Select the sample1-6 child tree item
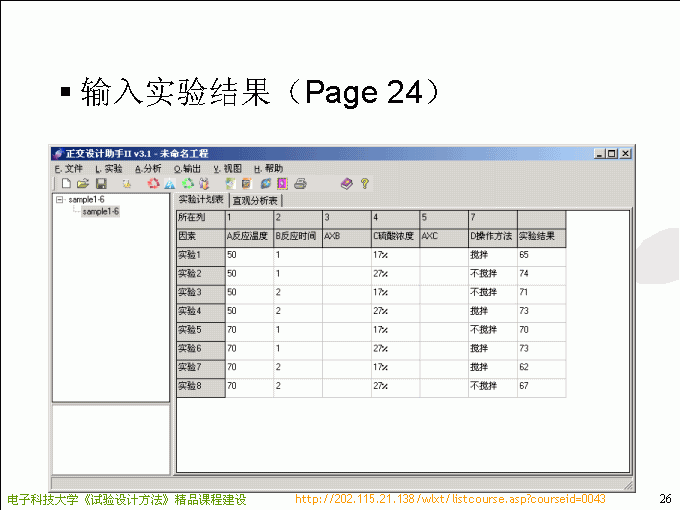Screen dimensions: 680x510 click(x=100, y=211)
